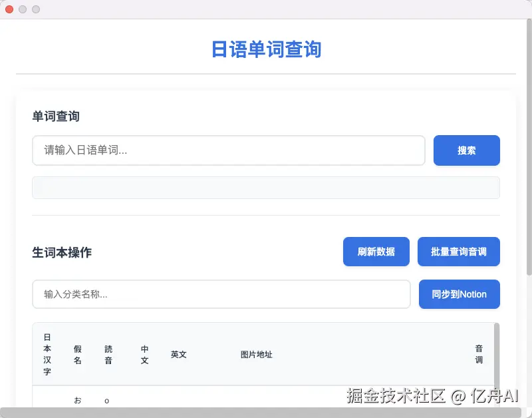Click the 読音 column header
Image resolution: width=532 pixels, height=418 pixels.
108,355
